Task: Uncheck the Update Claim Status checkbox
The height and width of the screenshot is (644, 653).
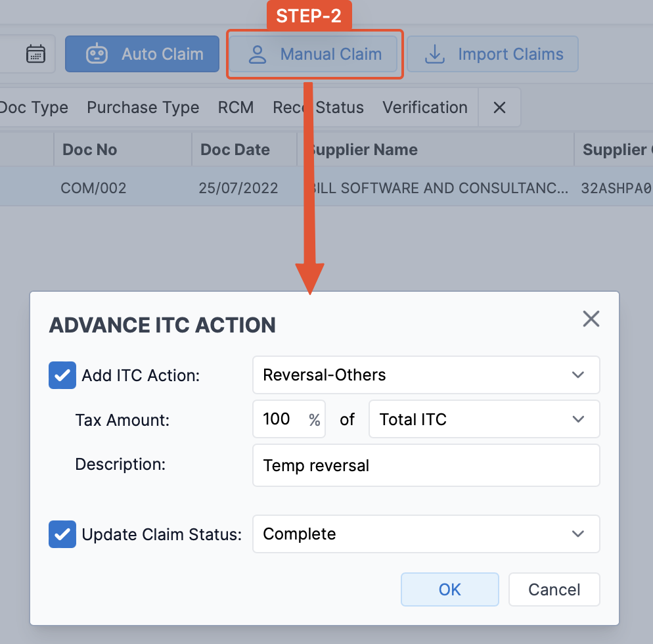Action: (62, 534)
